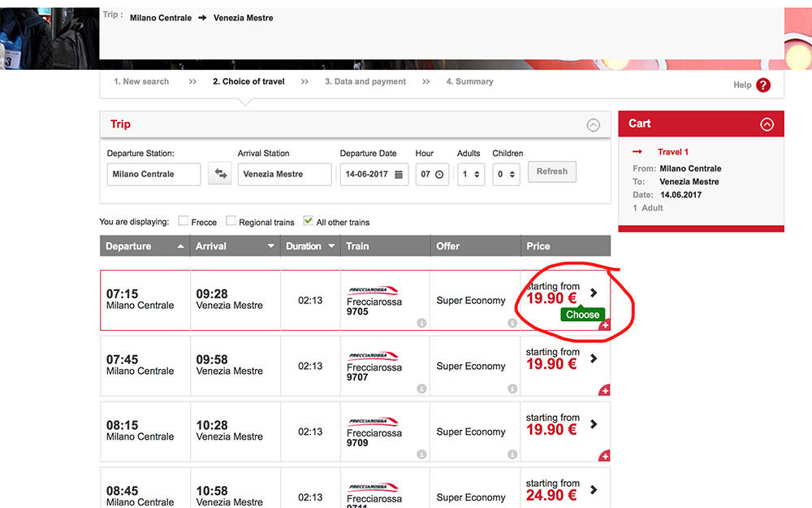Screen dimensions: 812x508
Task: Open the departure date calendar icon
Action: coord(398,175)
